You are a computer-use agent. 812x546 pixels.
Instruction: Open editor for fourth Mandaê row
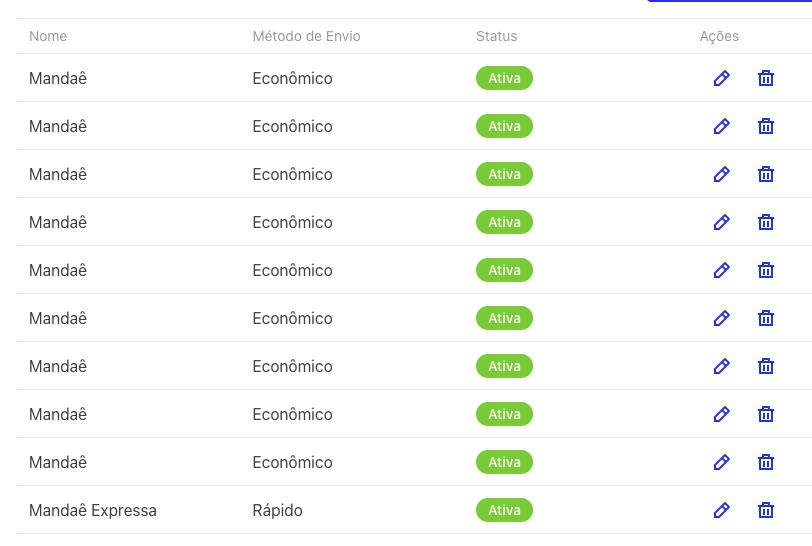pos(721,222)
